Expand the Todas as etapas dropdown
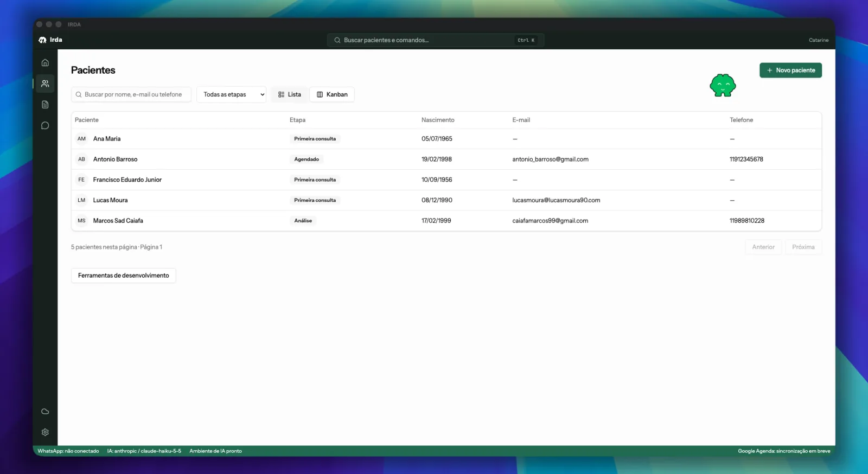Image resolution: width=868 pixels, height=474 pixels. click(232, 94)
